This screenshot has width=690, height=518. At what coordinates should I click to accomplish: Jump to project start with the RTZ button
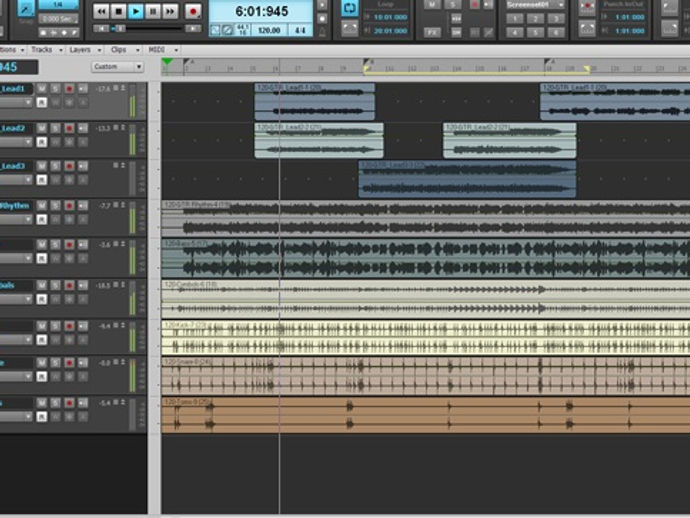[x=101, y=29]
